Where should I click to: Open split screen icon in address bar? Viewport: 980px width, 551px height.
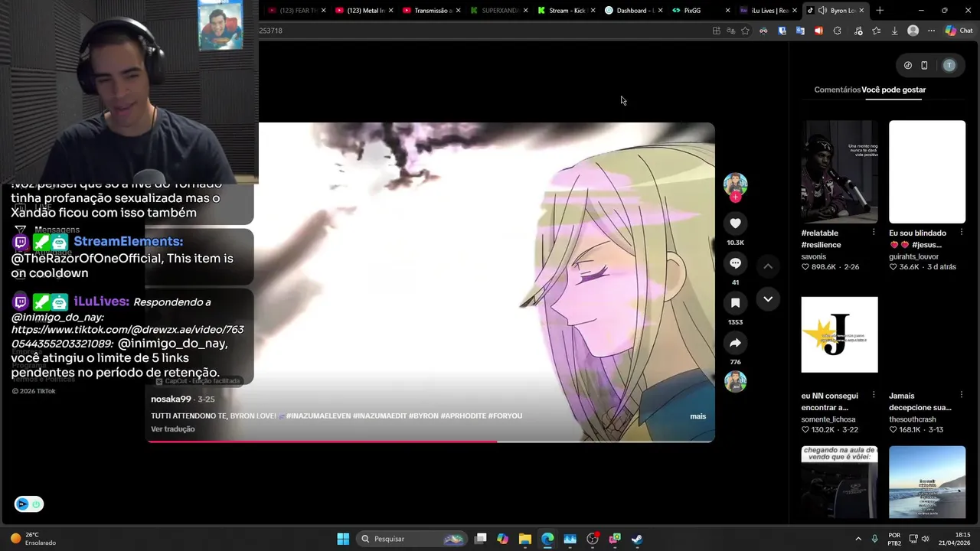pyautogui.click(x=716, y=31)
